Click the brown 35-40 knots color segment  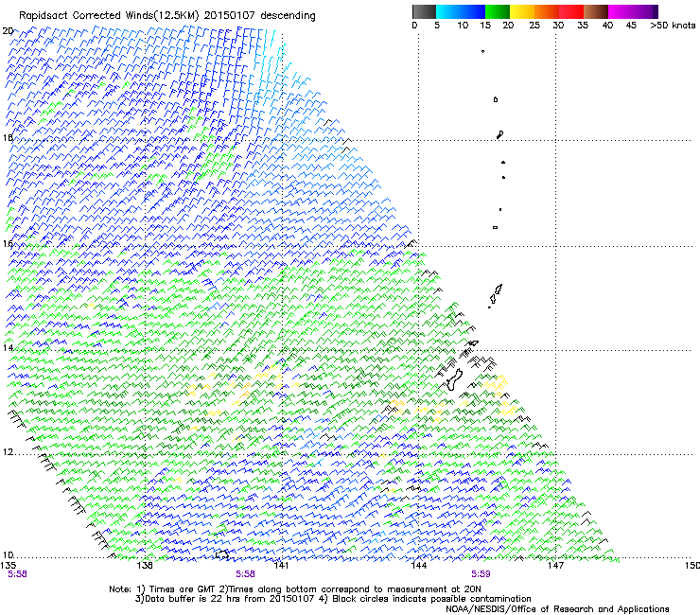(x=596, y=11)
